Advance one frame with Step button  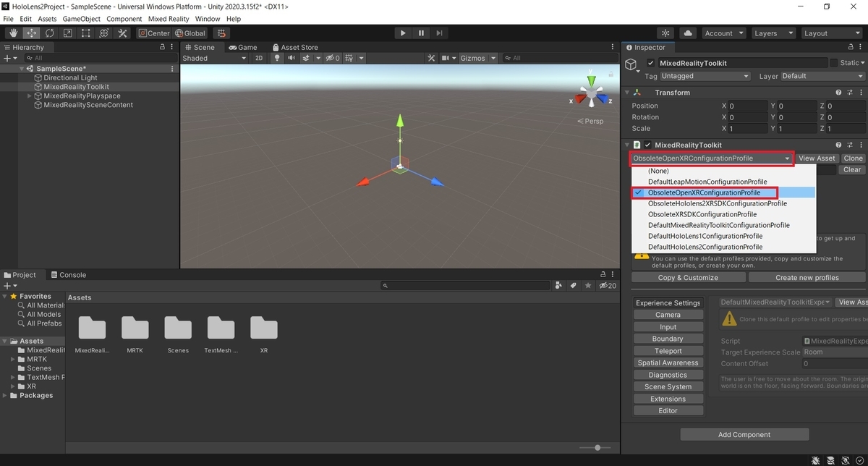439,33
